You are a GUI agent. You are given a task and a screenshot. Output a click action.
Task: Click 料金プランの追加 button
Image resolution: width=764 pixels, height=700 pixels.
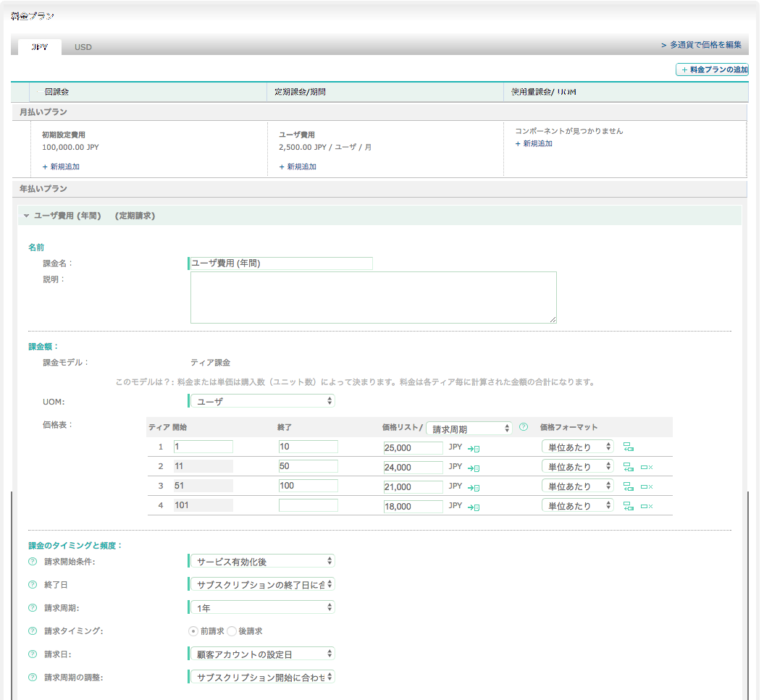point(711,69)
